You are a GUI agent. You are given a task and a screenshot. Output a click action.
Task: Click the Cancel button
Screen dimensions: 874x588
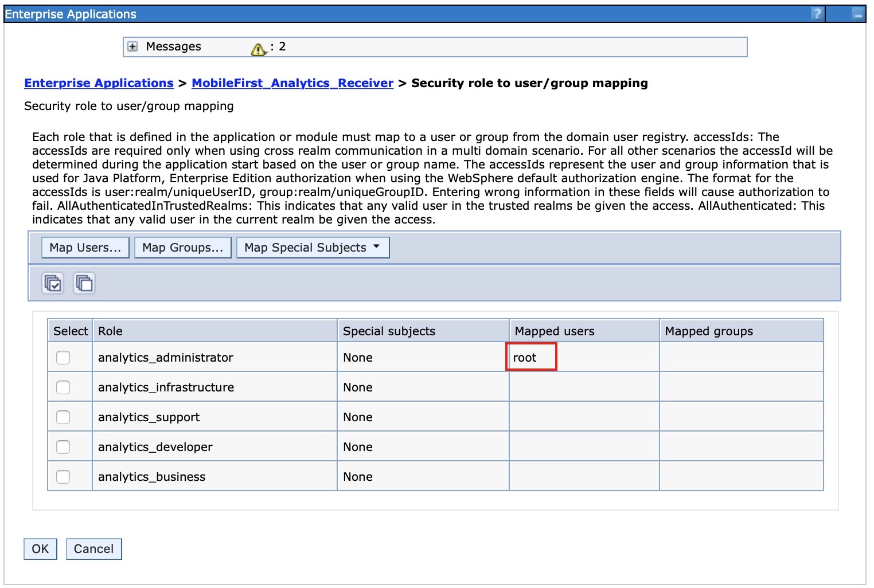[x=94, y=549]
